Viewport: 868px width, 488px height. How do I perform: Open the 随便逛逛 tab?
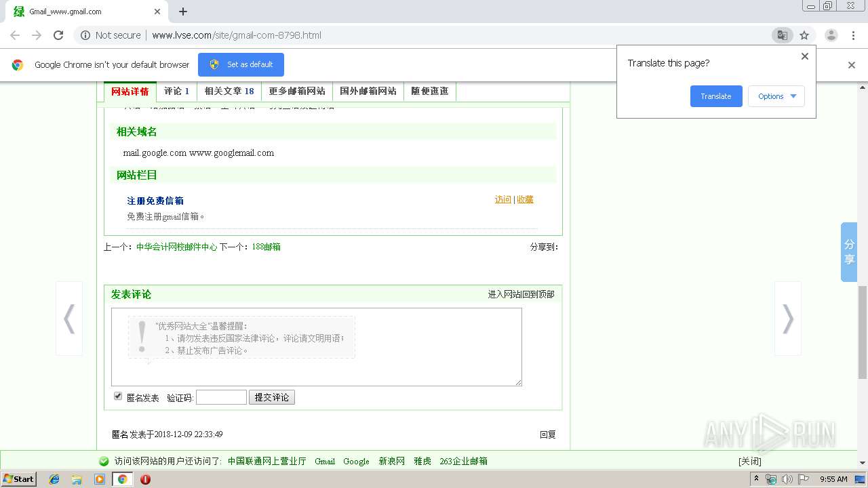click(430, 91)
